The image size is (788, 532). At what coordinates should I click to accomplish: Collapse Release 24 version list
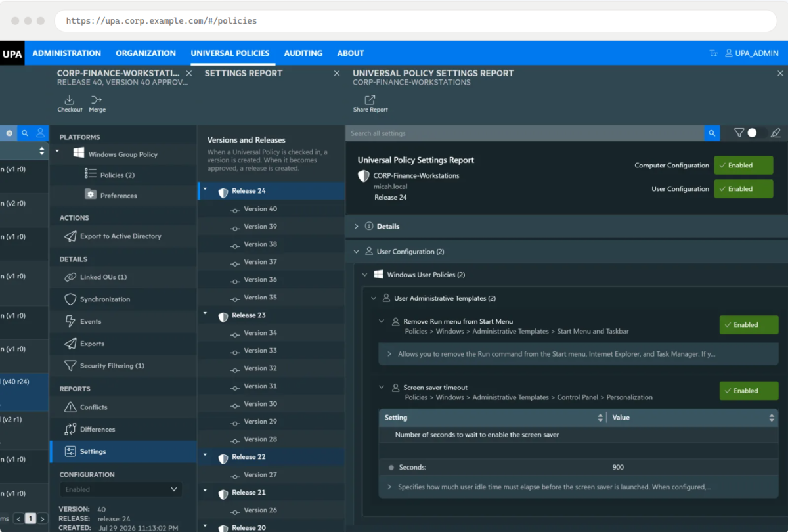204,189
